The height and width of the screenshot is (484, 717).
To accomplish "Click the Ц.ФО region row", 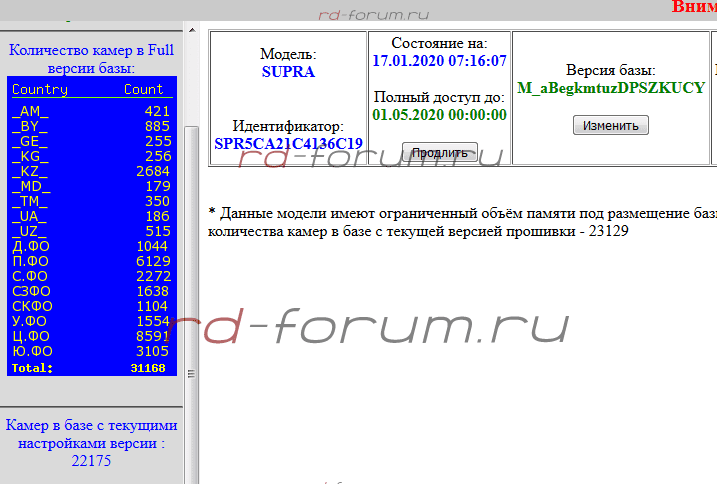I will click(x=91, y=336).
